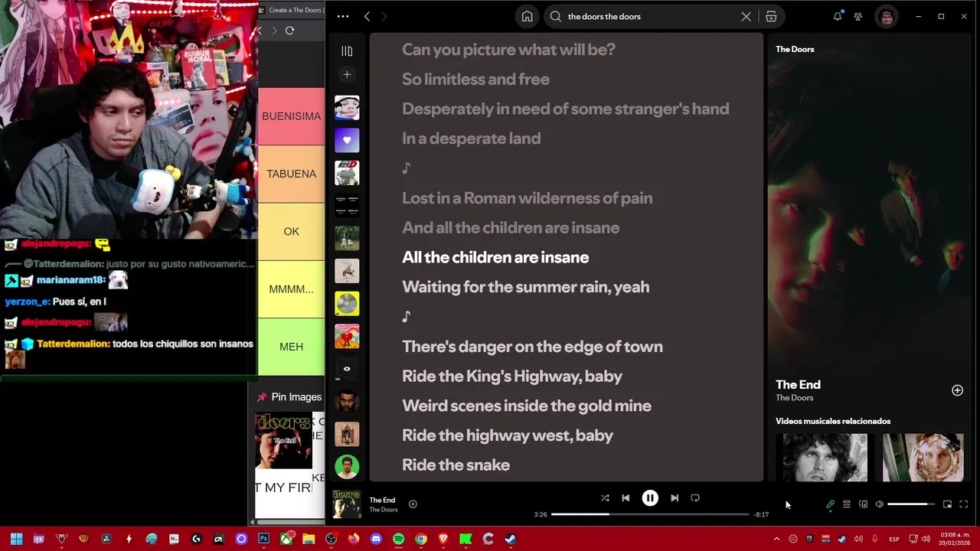Click now playing album cover in player bar
This screenshot has height=551, width=980.
tap(347, 504)
